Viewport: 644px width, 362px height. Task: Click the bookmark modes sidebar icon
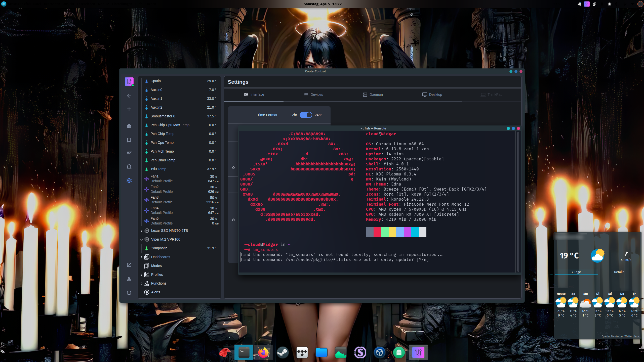coord(129,140)
